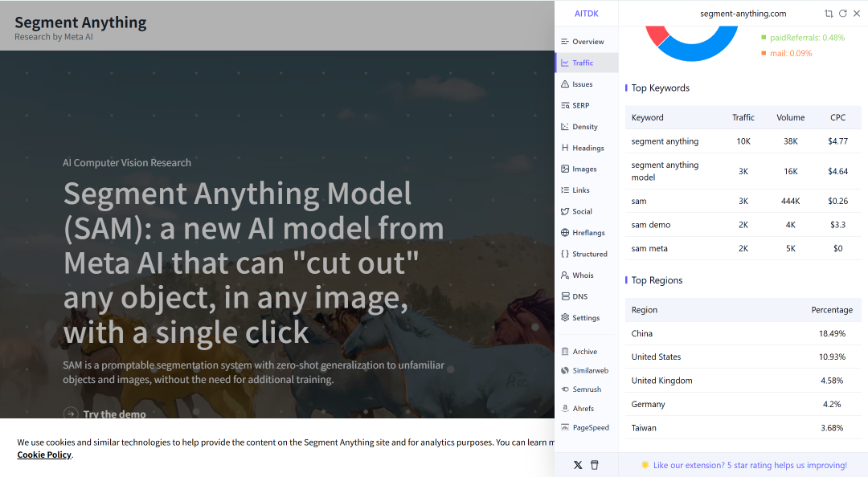Image resolution: width=868 pixels, height=477 pixels.
Task: Click the Settings gear icon
Action: [x=565, y=318]
